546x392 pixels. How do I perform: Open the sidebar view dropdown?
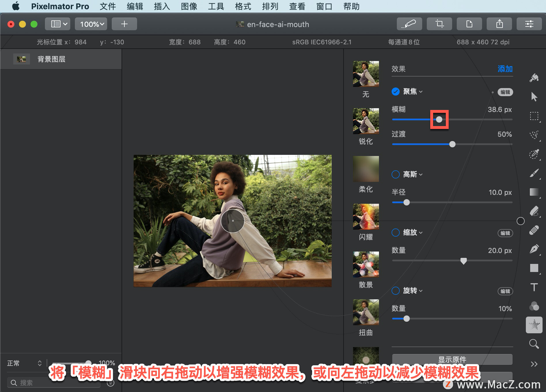[x=58, y=24]
